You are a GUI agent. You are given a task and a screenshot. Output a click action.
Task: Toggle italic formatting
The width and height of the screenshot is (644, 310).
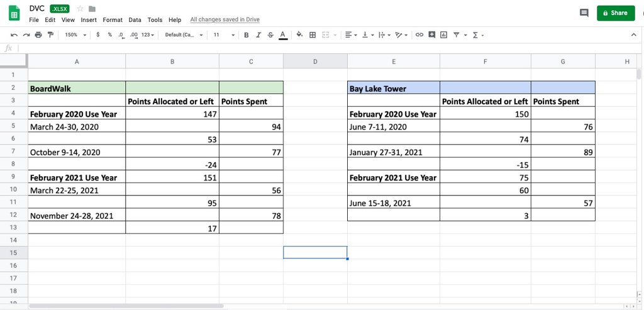click(258, 35)
